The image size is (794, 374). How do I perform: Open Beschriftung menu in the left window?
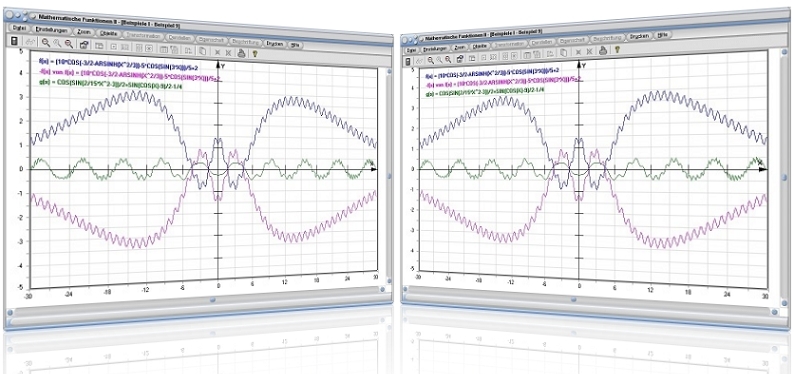246,41
